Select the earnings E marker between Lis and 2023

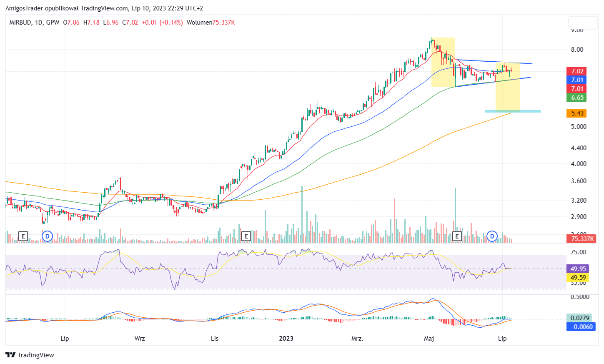point(246,236)
